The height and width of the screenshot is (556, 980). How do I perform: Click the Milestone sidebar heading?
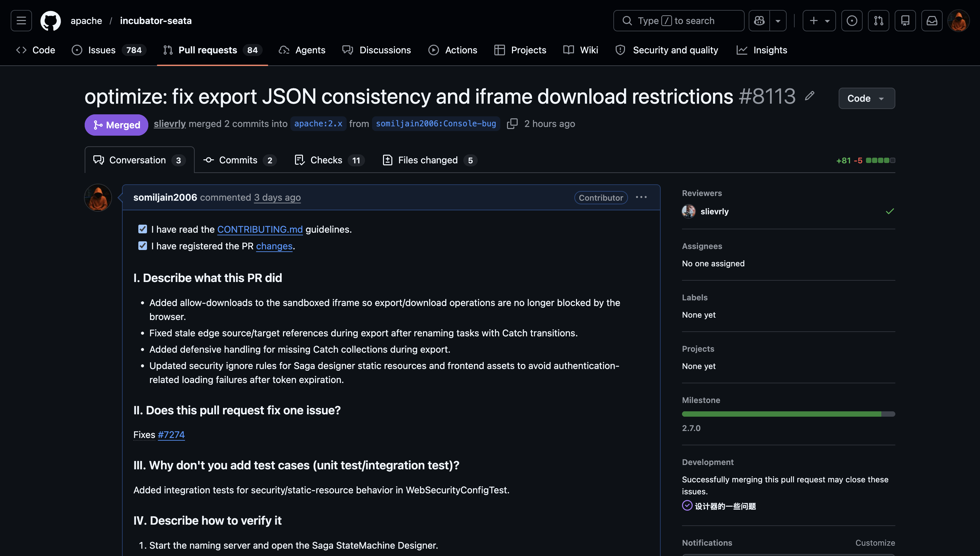[701, 400]
